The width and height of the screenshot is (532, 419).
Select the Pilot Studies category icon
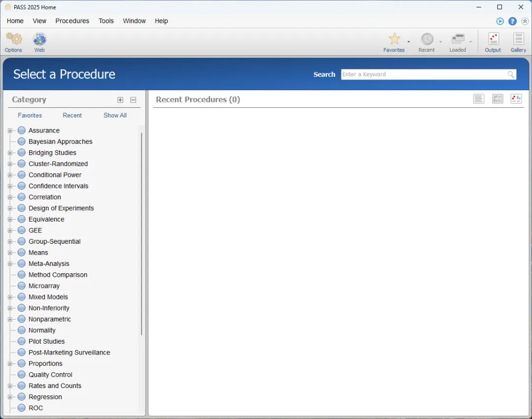[22, 341]
